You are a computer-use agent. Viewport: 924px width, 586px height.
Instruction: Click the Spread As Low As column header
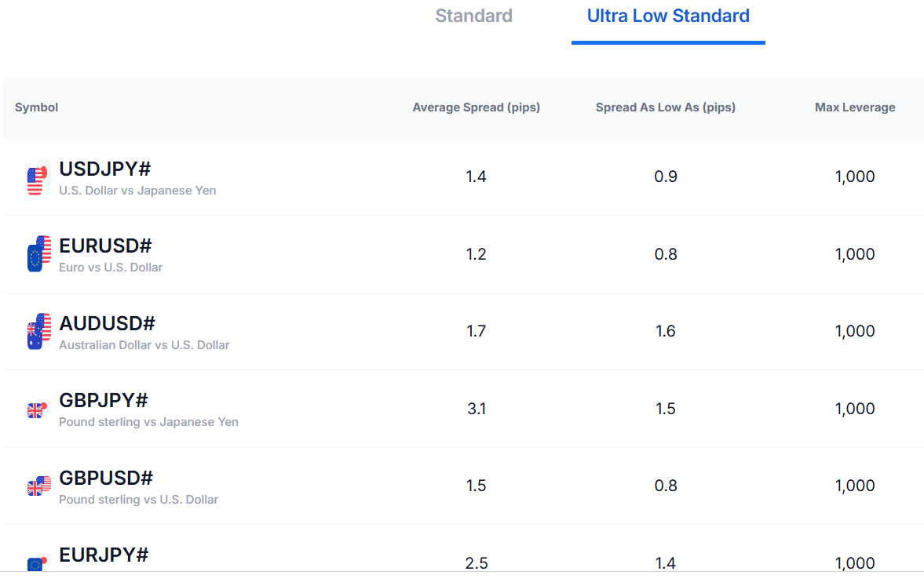coord(665,107)
